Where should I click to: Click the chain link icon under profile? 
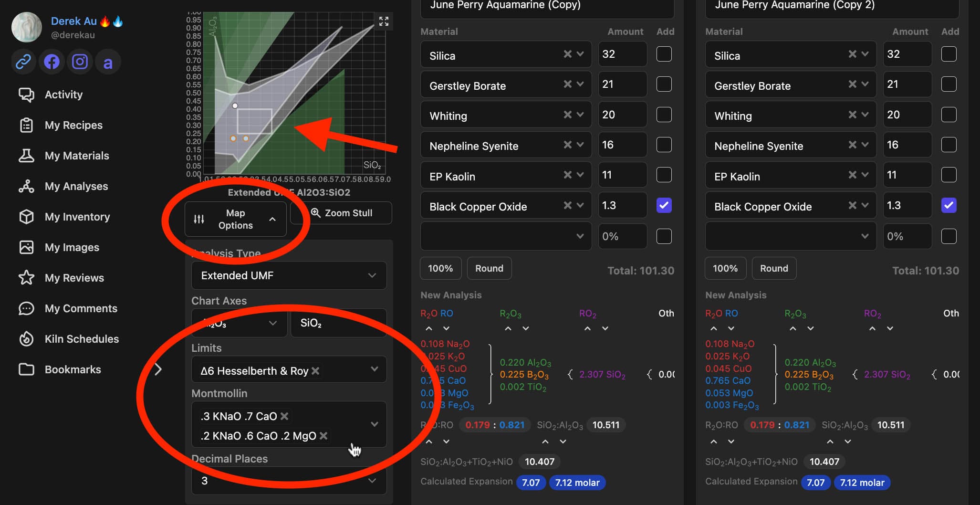pos(23,62)
